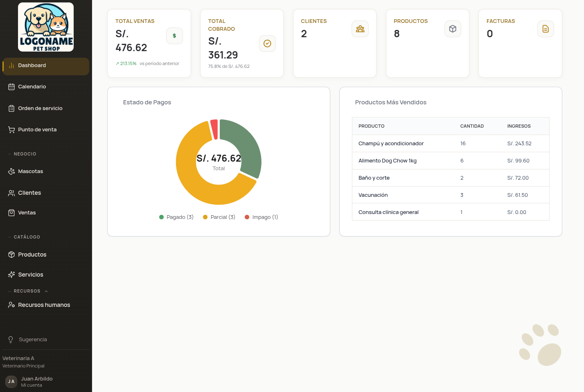This screenshot has height=392, width=584.
Task: Go to Orden de servicio
Action: (46, 108)
